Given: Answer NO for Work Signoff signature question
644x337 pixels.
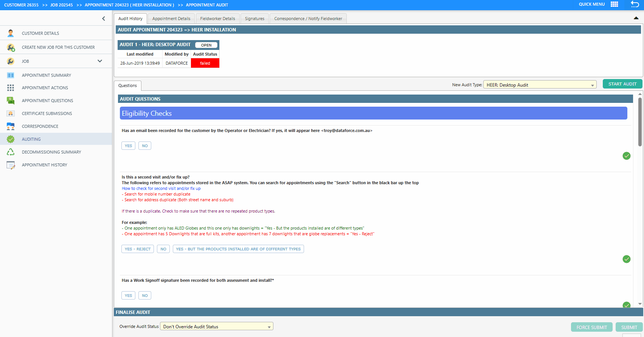Looking at the screenshot, I should (145, 295).
